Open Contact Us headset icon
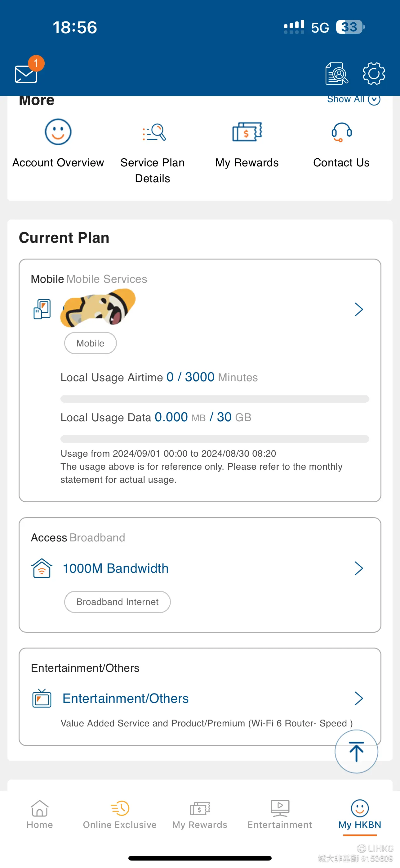Image resolution: width=400 pixels, height=868 pixels. pyautogui.click(x=341, y=132)
